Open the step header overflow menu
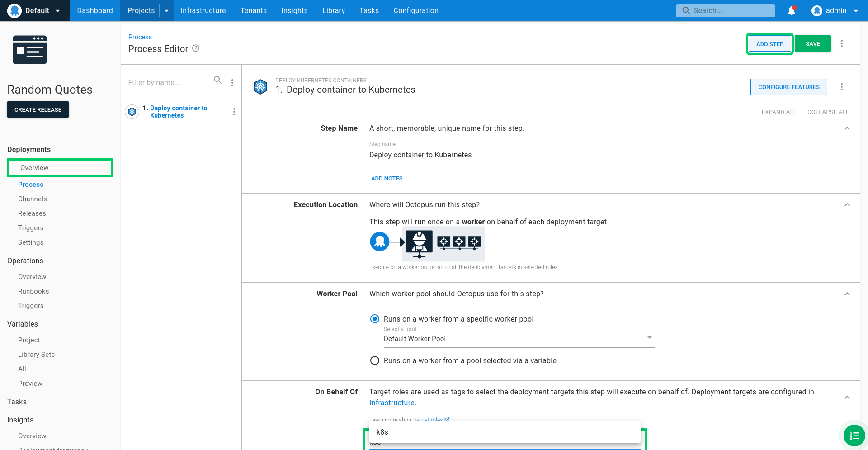The height and width of the screenshot is (450, 868). [842, 87]
